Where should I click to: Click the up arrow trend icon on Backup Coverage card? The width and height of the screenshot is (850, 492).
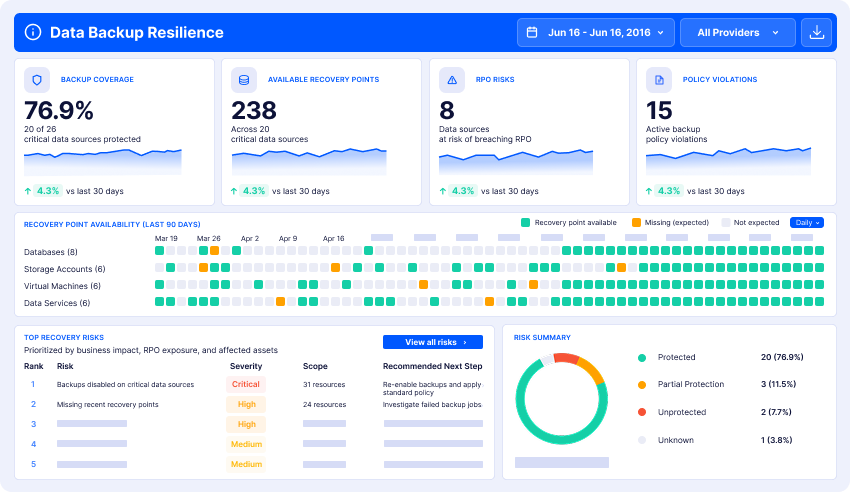(28, 191)
